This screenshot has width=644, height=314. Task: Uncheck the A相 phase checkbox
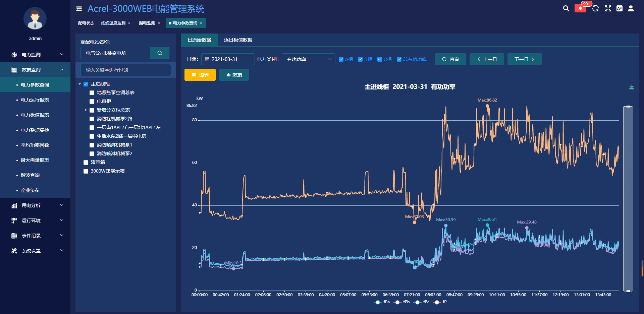click(x=341, y=59)
